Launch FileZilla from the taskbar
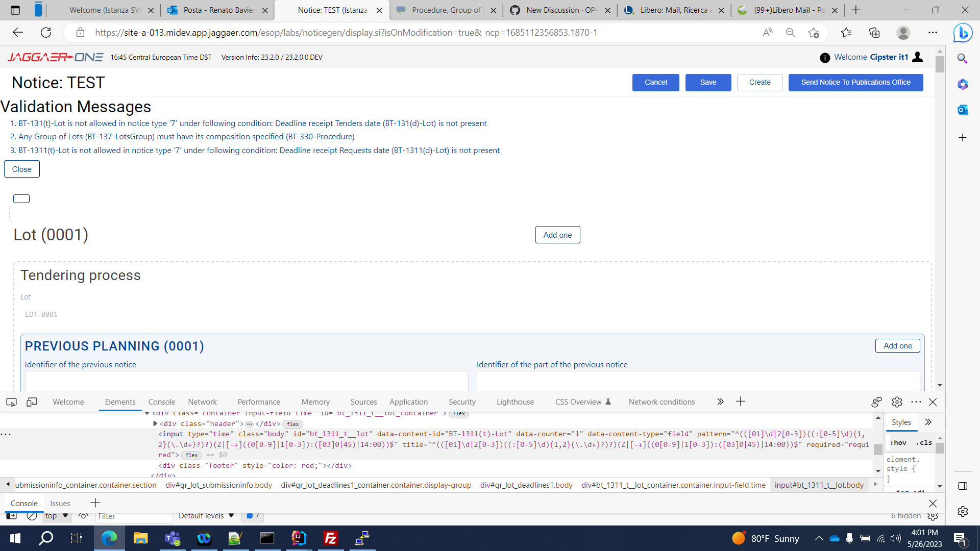 pyautogui.click(x=330, y=538)
